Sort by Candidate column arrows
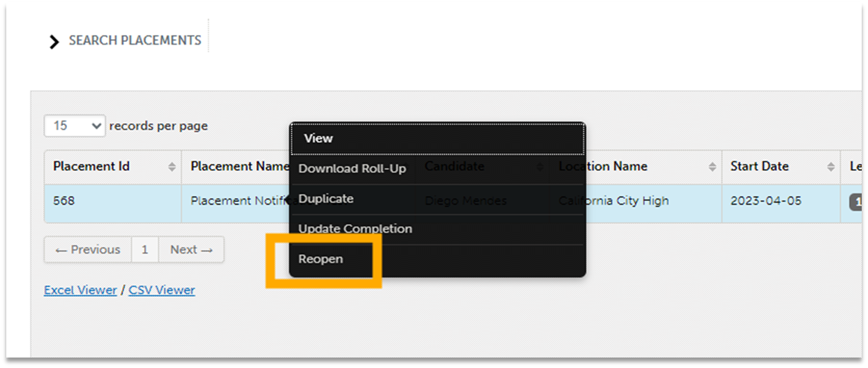Image resolution: width=868 pixels, height=368 pixels. pyautogui.click(x=539, y=167)
